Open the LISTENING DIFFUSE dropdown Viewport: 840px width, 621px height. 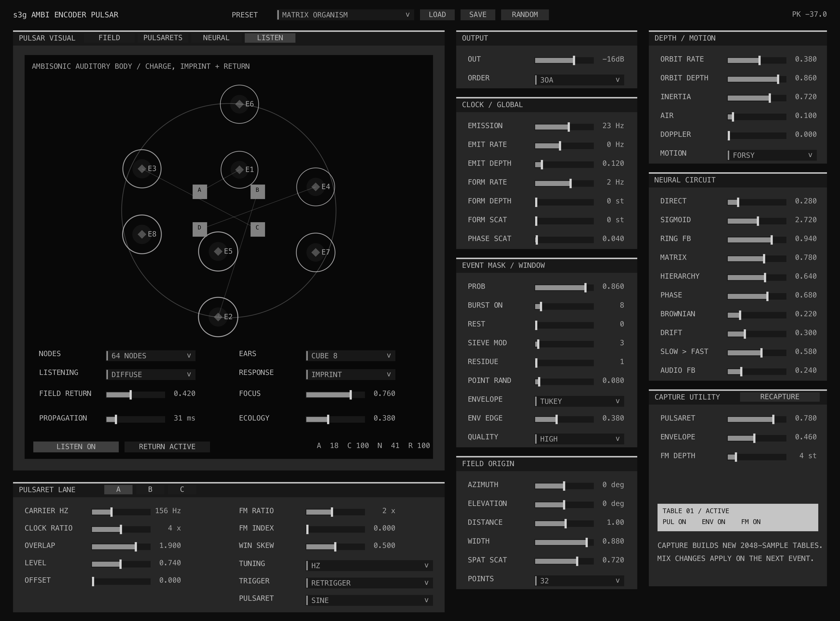pos(151,374)
